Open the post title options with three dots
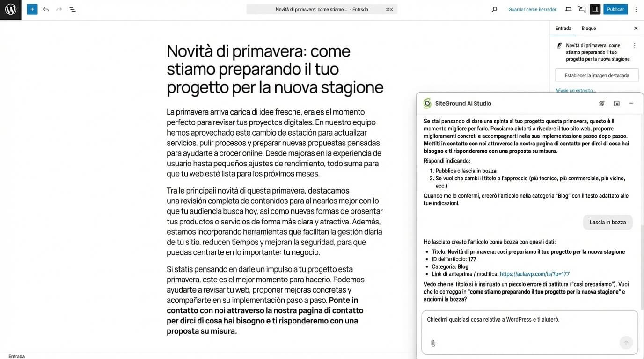 (x=635, y=45)
